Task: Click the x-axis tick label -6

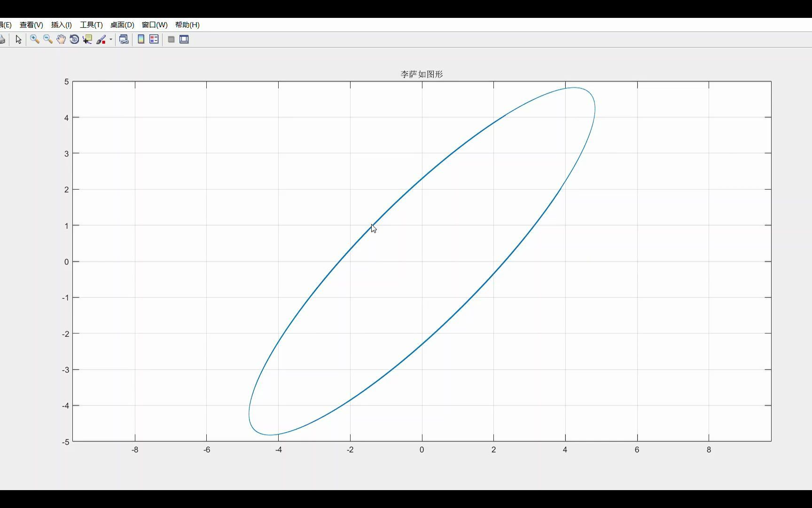Action: 207,450
